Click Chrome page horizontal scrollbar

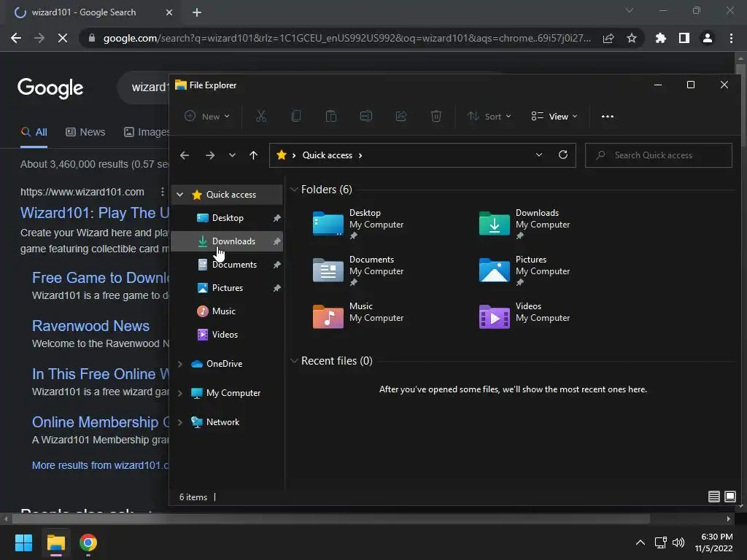[330, 518]
